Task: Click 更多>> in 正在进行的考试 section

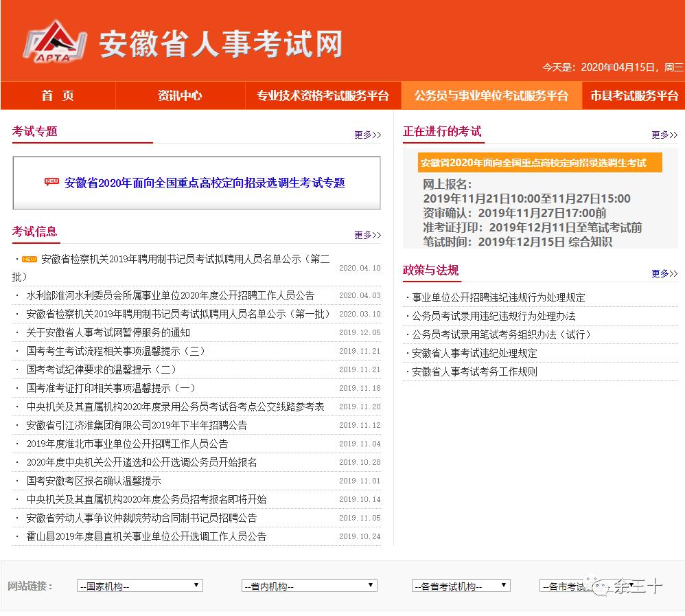Action: coord(663,135)
